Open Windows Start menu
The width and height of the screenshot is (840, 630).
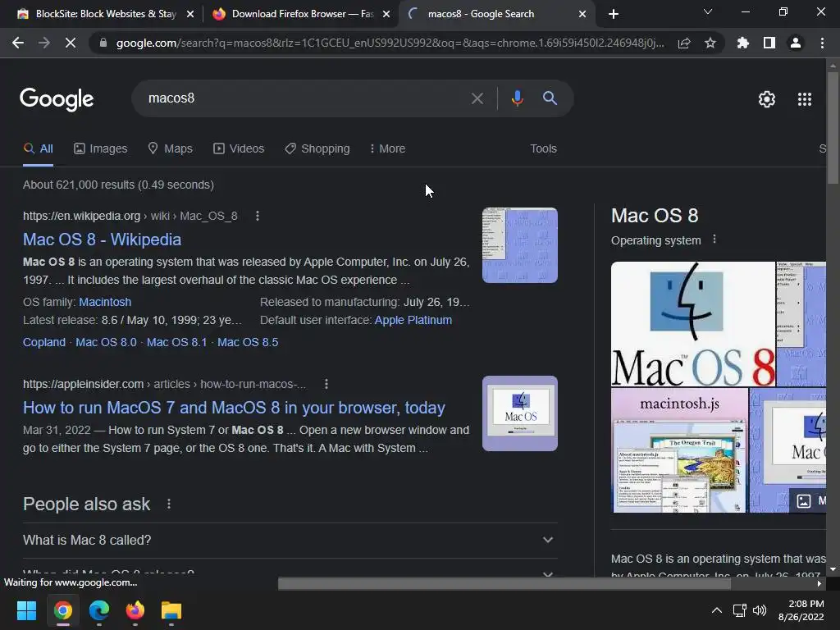pyautogui.click(x=26, y=610)
